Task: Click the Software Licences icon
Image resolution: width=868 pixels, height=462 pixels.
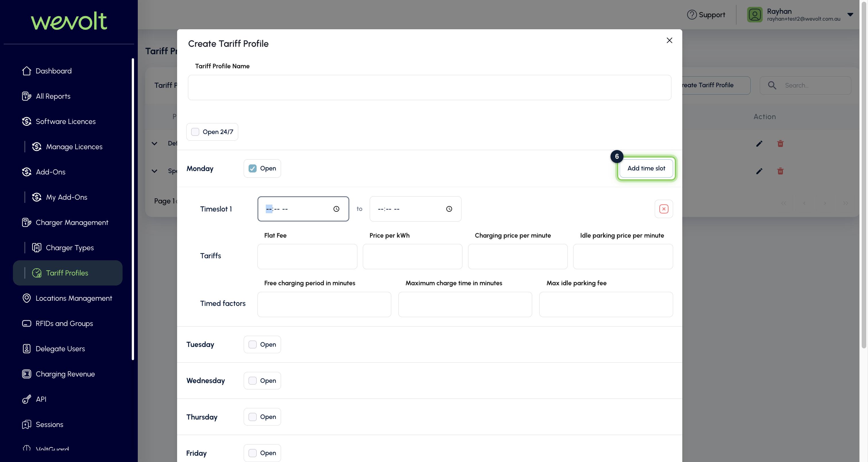Action: point(26,121)
